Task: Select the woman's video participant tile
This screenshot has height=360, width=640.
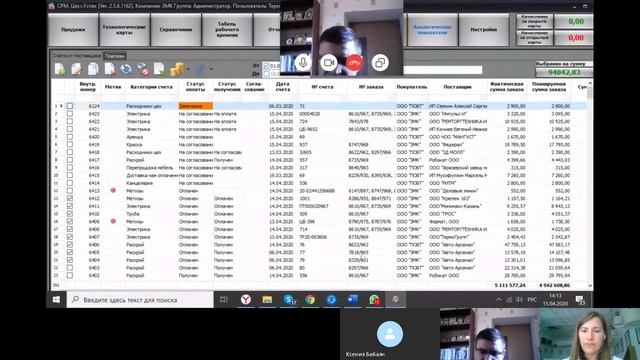Action: click(x=590, y=334)
